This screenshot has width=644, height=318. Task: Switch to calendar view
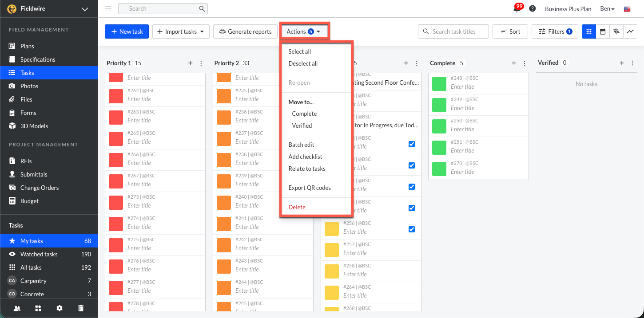tap(603, 31)
